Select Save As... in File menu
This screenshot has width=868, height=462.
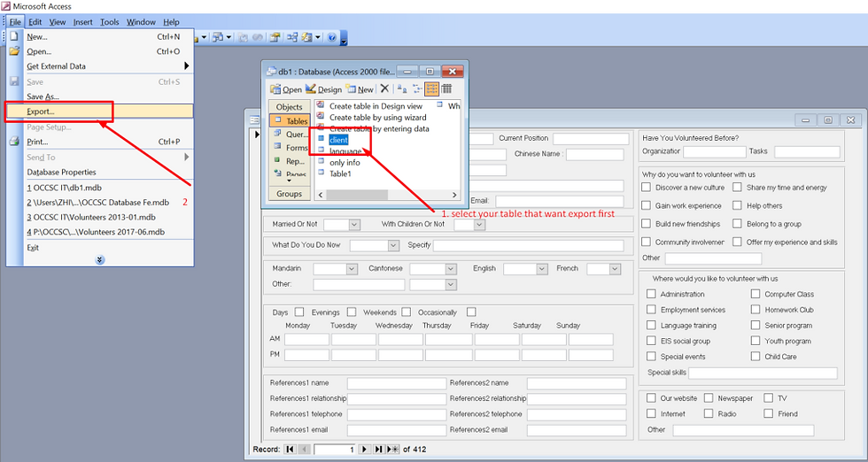(99, 96)
